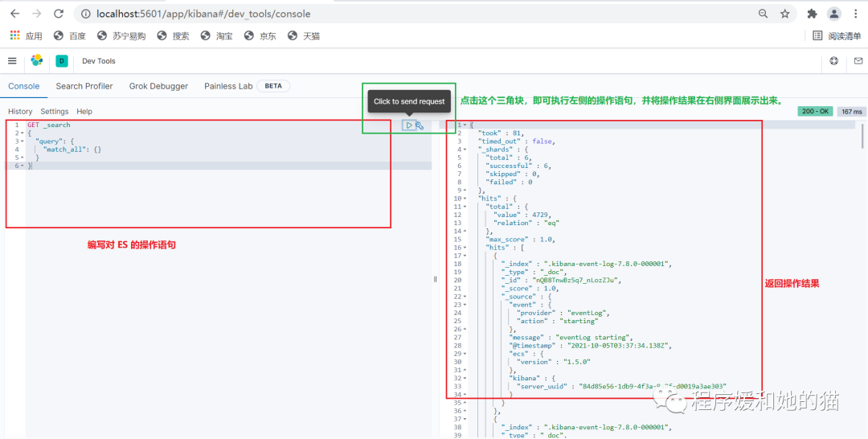868x439 pixels.
Task: Open the newsfeed mail icon
Action: pyautogui.click(x=858, y=61)
